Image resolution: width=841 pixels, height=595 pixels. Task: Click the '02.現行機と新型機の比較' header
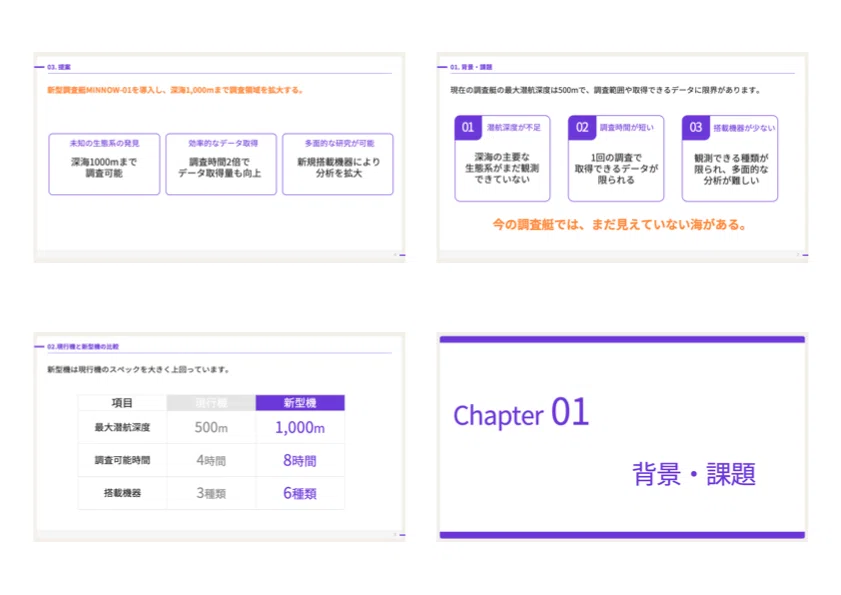tap(83, 347)
